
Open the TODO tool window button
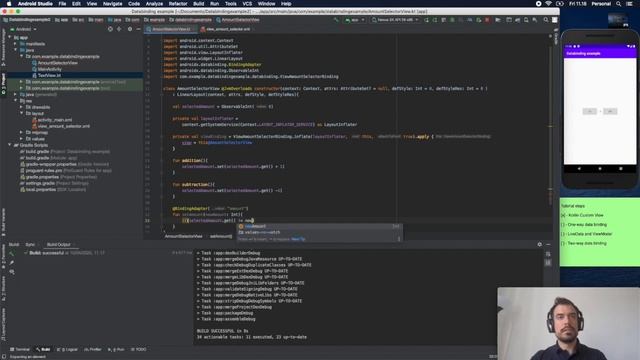click(x=139, y=349)
